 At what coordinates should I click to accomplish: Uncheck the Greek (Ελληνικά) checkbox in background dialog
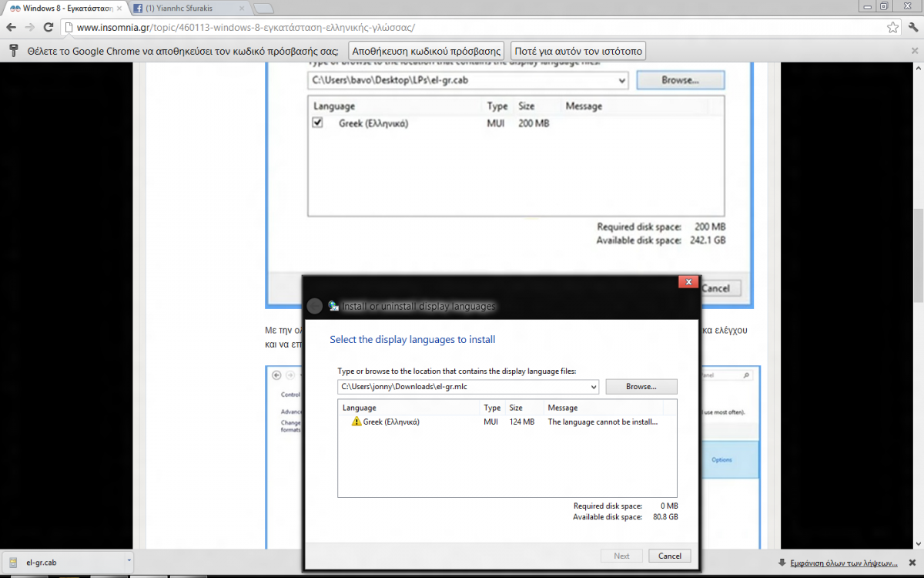pos(317,123)
